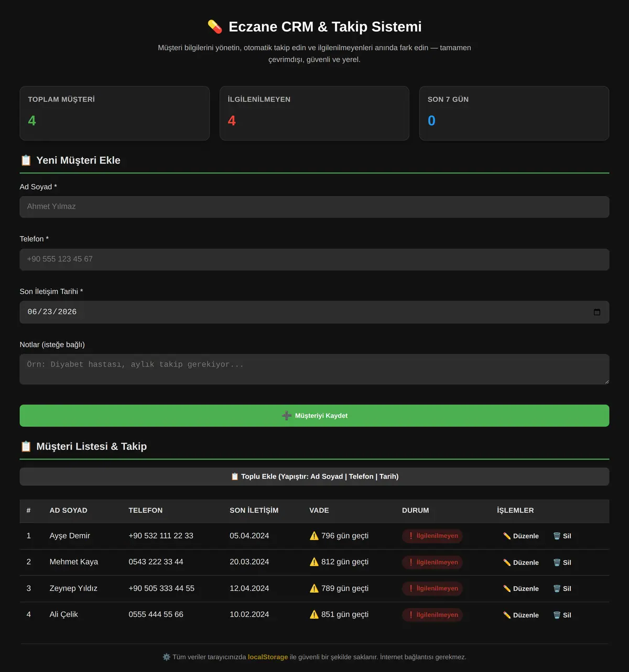Click the warning icon in Zeynep Yıldız's row
The height and width of the screenshot is (672, 629).
[x=314, y=588]
